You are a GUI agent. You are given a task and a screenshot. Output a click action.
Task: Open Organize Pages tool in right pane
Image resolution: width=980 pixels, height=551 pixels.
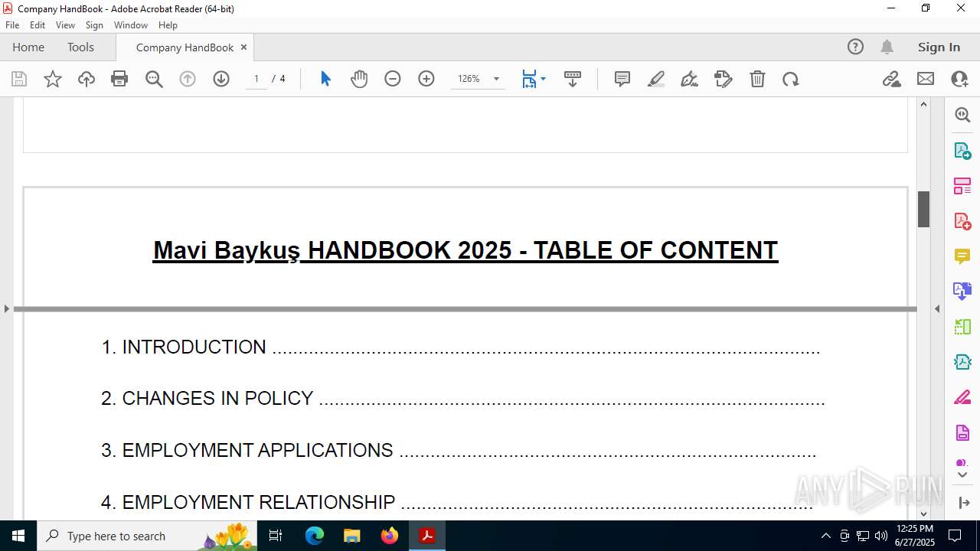pyautogui.click(x=962, y=186)
